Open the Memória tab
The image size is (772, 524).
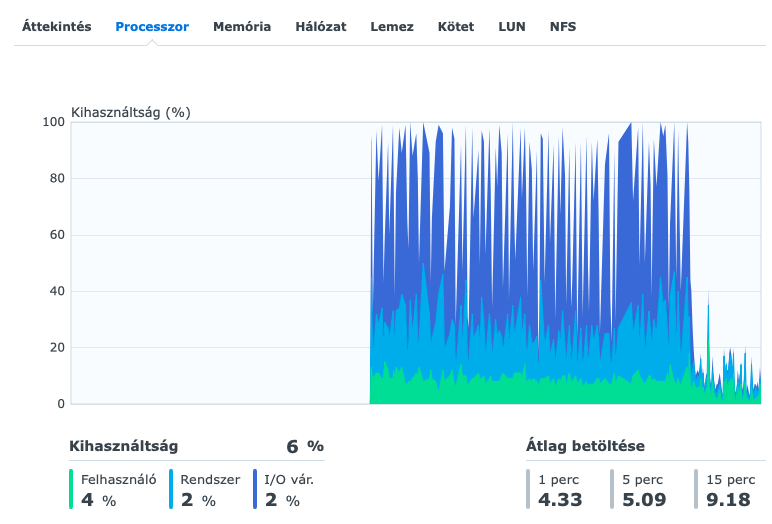[242, 27]
